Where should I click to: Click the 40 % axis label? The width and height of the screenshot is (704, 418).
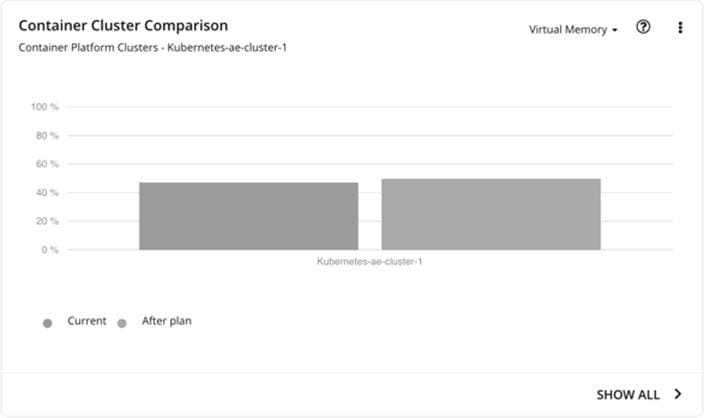click(x=47, y=193)
